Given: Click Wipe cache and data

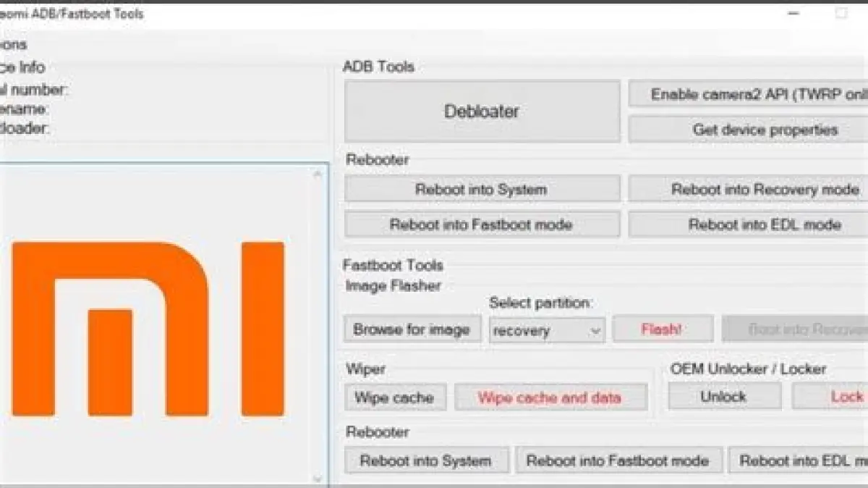Looking at the screenshot, I should click(550, 397).
